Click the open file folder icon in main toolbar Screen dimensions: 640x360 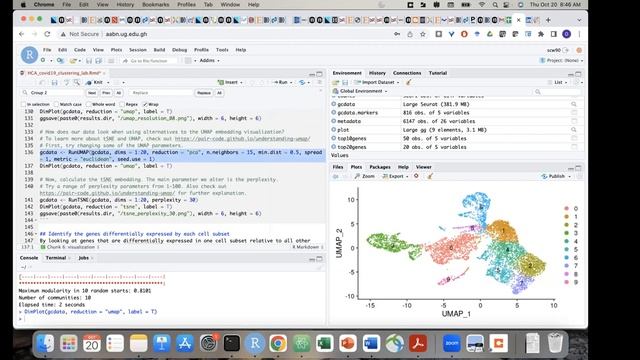click(x=73, y=60)
